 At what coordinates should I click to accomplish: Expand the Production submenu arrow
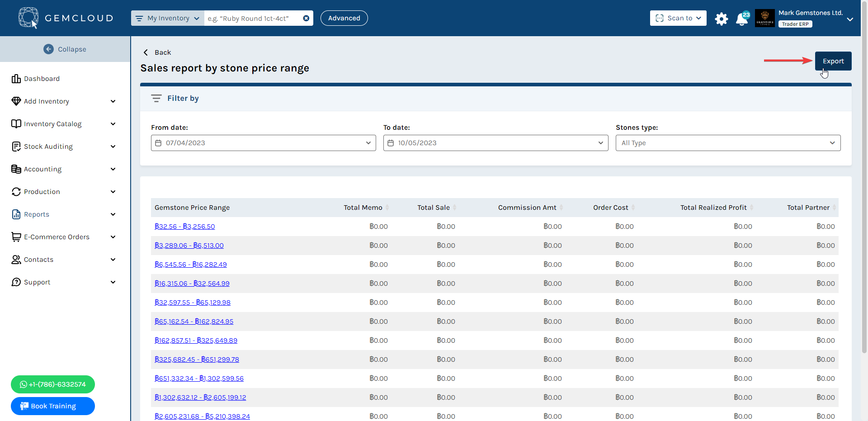coord(113,192)
